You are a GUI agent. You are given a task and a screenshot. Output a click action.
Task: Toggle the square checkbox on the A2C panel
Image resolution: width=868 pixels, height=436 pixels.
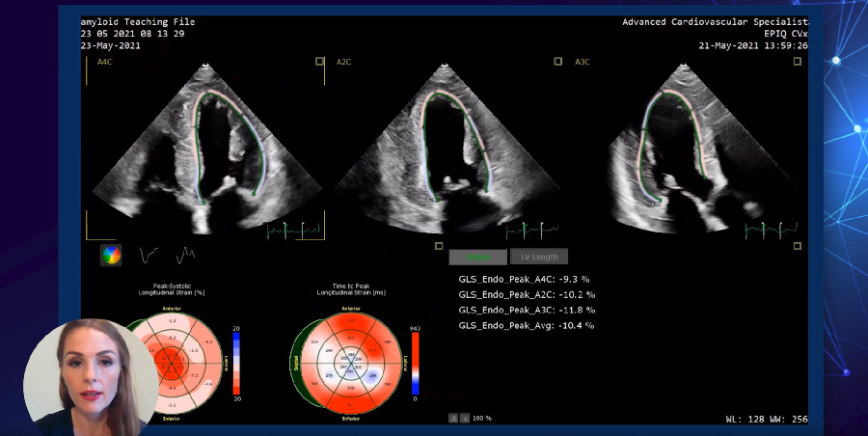pyautogui.click(x=557, y=62)
